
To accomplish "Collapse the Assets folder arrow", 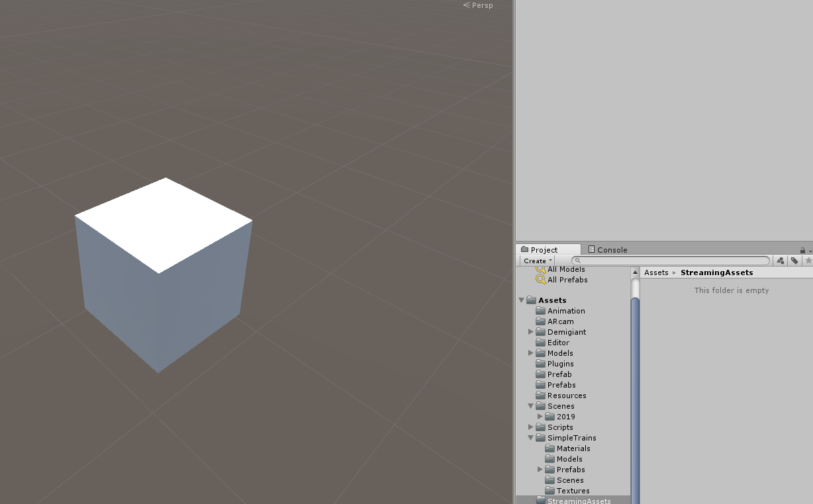I will tap(522, 300).
